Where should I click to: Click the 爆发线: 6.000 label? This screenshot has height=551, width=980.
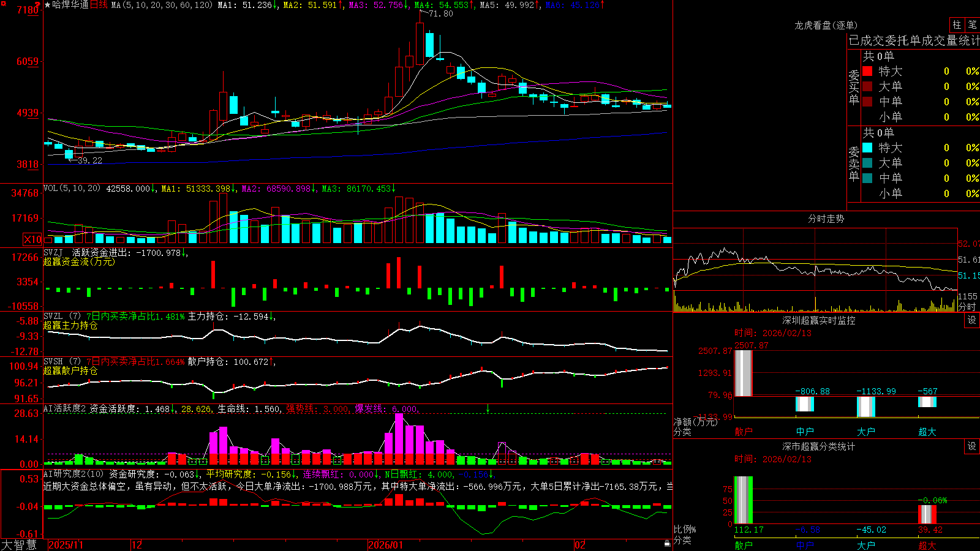[386, 409]
